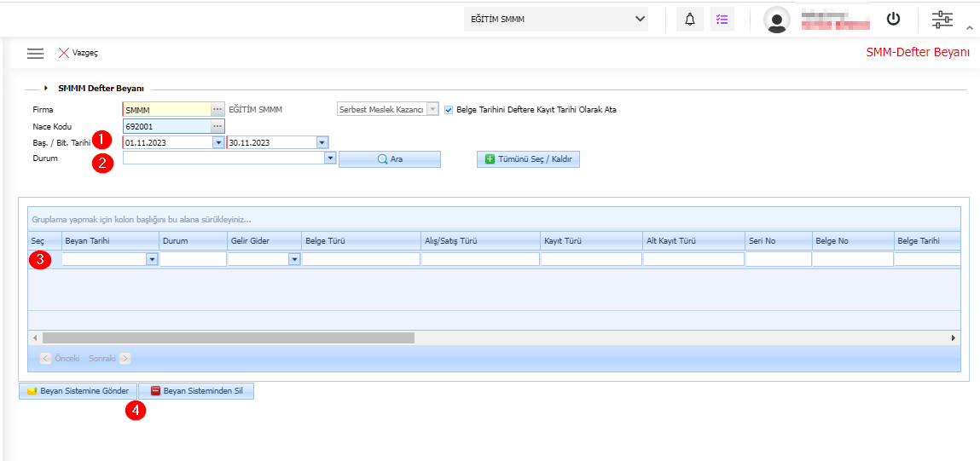Click Tümünü Seç / Kaldır button
Viewport: 980px width, 461px height.
pyautogui.click(x=529, y=159)
